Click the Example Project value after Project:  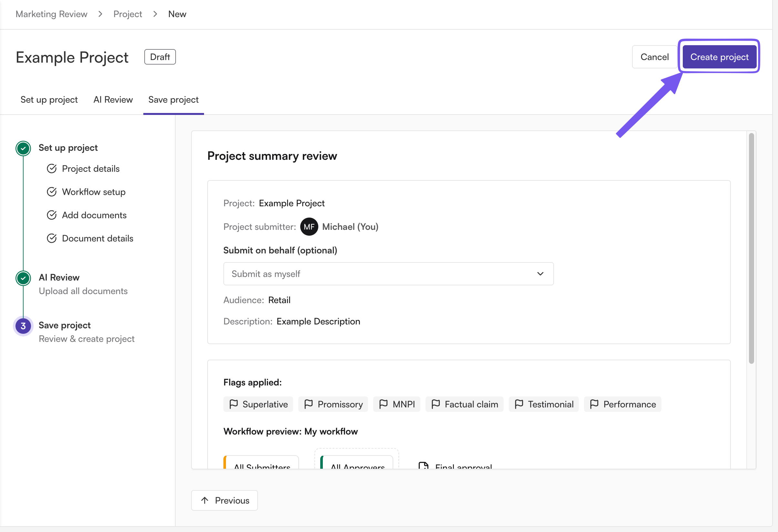pos(292,203)
